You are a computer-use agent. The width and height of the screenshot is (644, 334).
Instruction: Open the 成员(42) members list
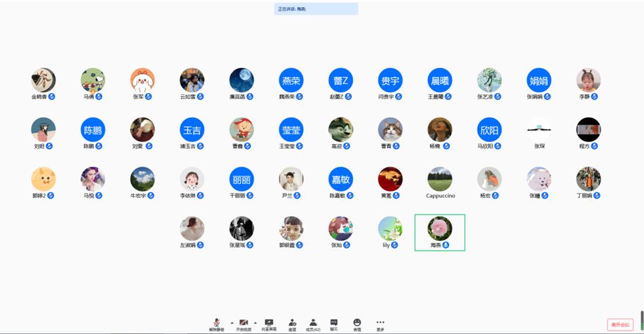pyautogui.click(x=313, y=323)
